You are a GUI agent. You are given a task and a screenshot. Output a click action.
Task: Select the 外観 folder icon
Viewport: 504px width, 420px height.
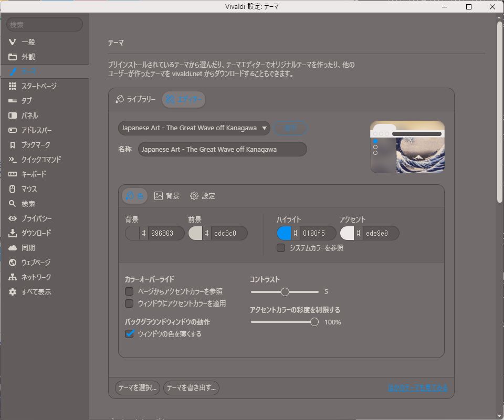click(12, 57)
